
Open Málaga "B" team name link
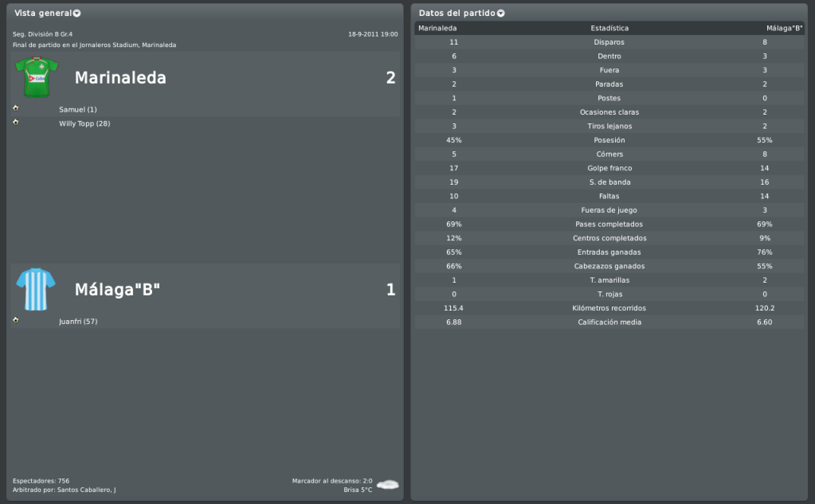pos(117,289)
